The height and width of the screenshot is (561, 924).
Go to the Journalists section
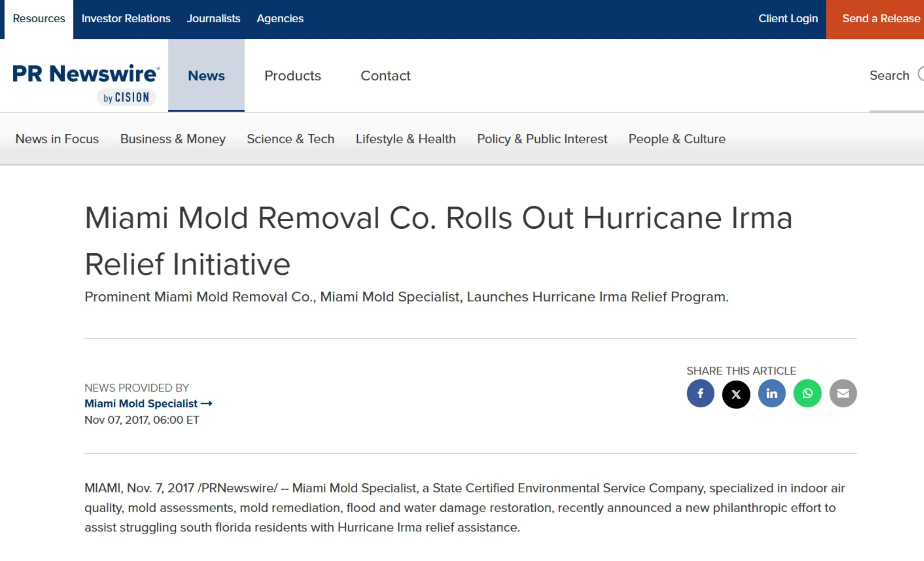[x=213, y=19]
